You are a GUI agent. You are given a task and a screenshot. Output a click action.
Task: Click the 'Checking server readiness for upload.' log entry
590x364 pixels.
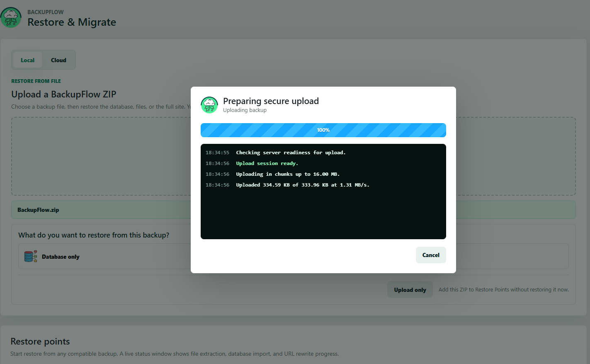coord(291,153)
